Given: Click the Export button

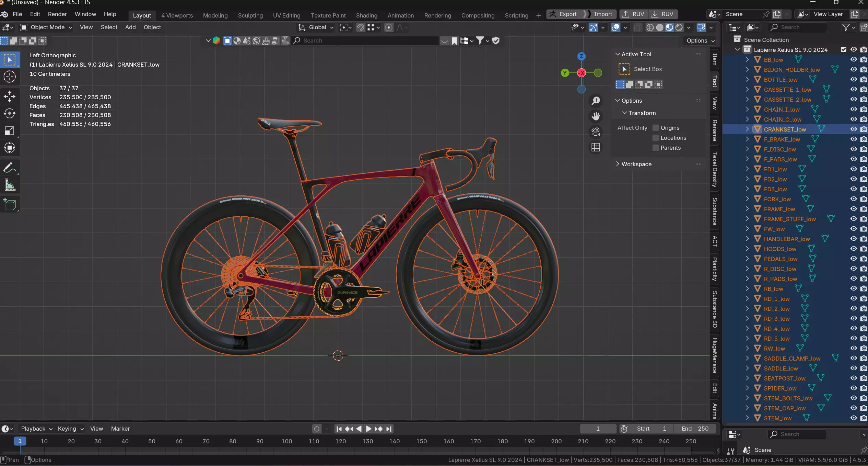Looking at the screenshot, I should tap(563, 14).
